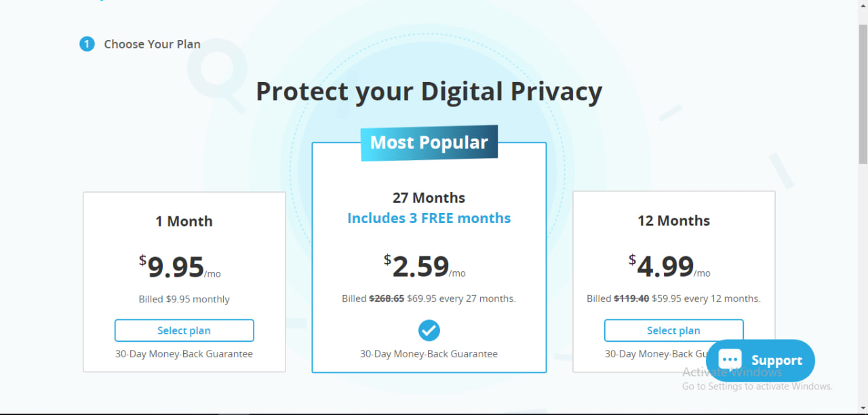Click the blue checkmark on 27 Months plan
Viewport: 868px width, 415px height.
[x=429, y=330]
